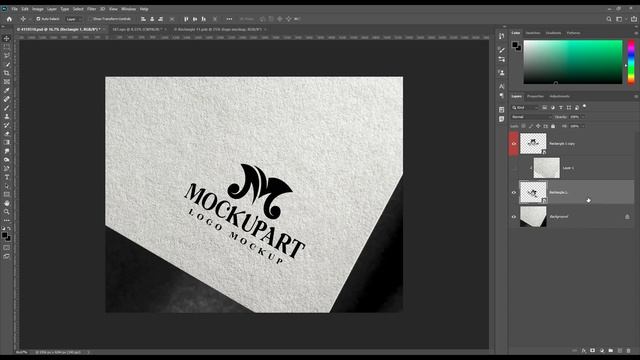
Task: Select the Crop tool
Action: pos(7,73)
